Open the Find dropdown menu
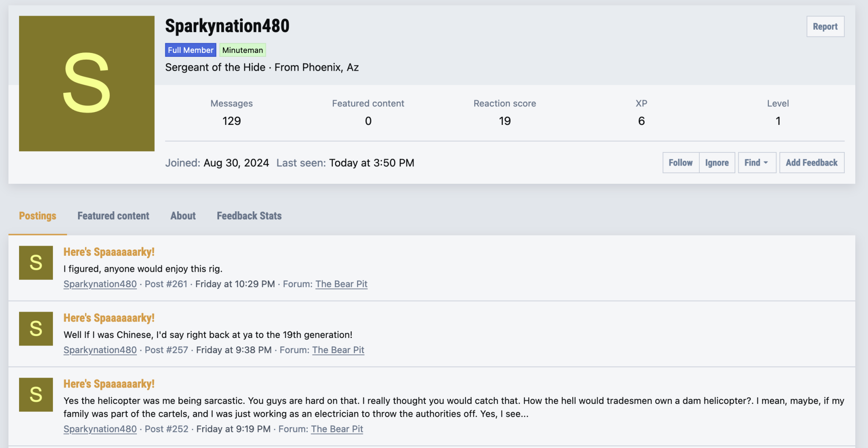The image size is (868, 448). click(757, 163)
